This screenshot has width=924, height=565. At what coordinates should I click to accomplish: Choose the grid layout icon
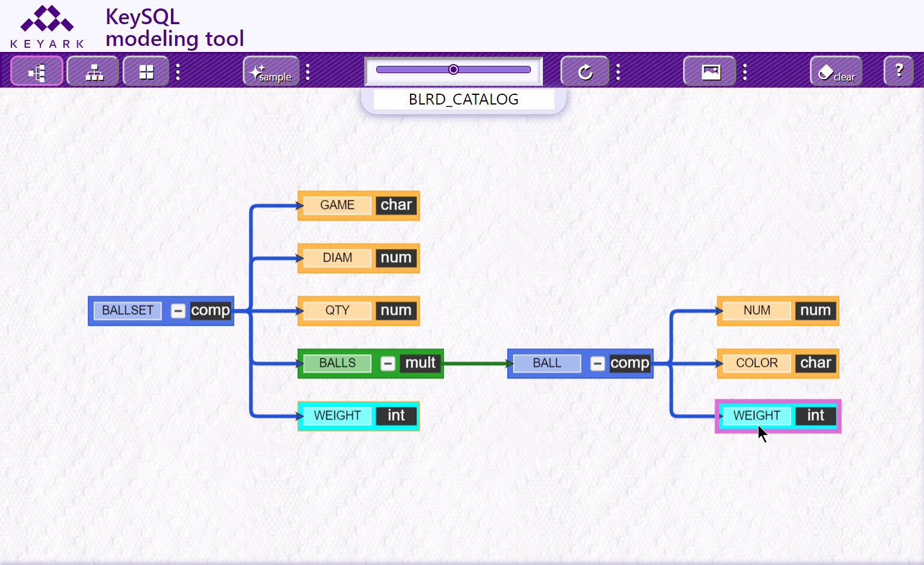click(146, 71)
